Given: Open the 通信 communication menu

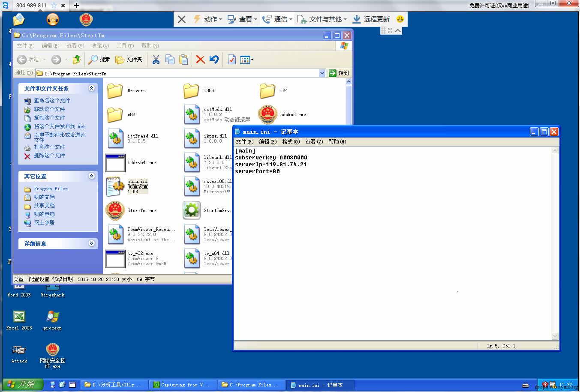Looking at the screenshot, I should (x=277, y=19).
